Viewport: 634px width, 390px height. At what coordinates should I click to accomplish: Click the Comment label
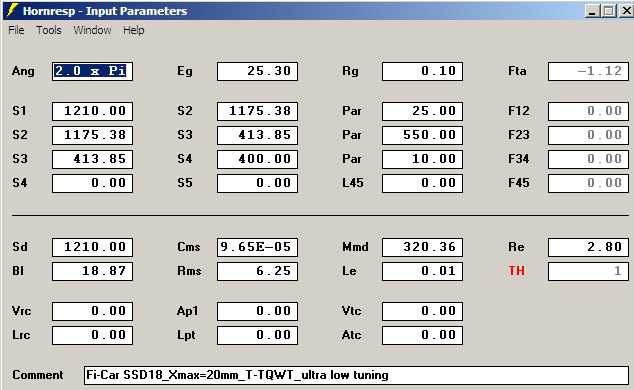click(x=38, y=375)
